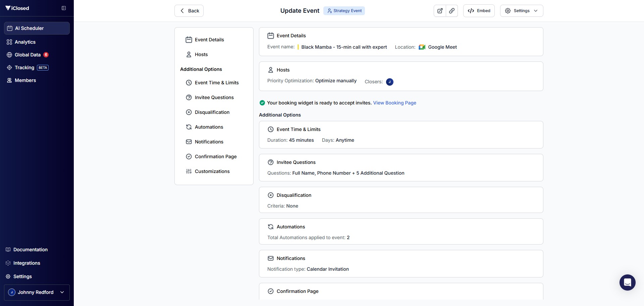Open event in new tab icon
The width and height of the screenshot is (644, 306).
440,11
